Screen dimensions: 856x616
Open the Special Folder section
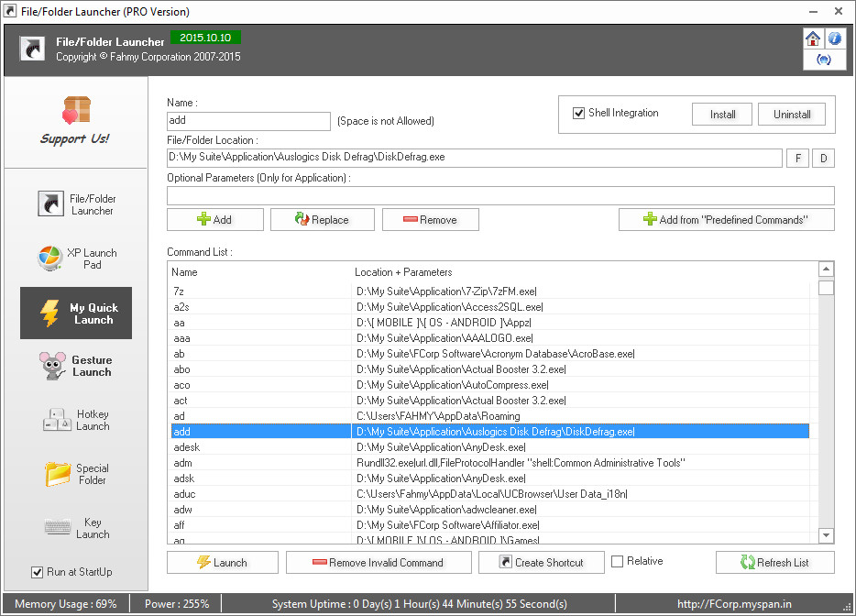click(x=76, y=474)
